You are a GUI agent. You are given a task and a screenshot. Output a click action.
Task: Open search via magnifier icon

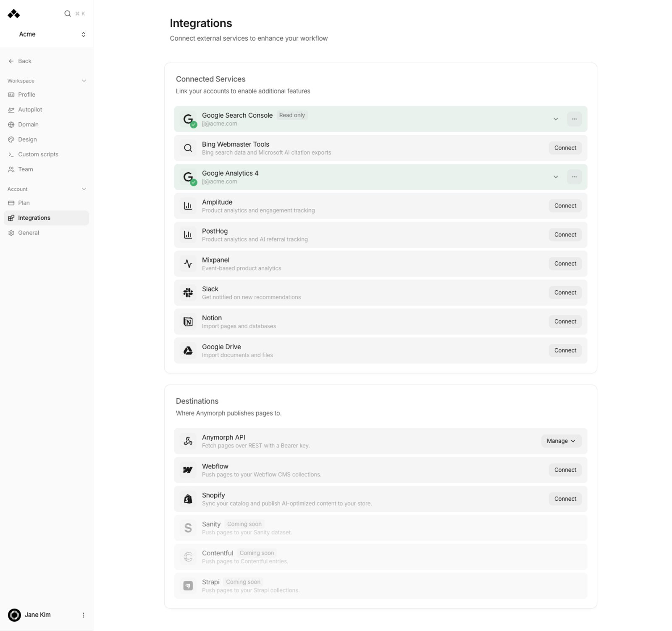[x=68, y=13]
